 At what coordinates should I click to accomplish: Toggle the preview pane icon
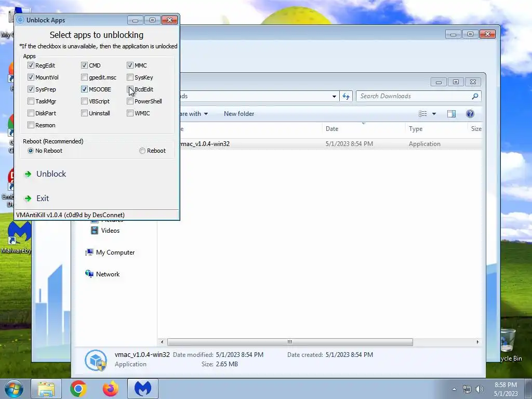(451, 114)
